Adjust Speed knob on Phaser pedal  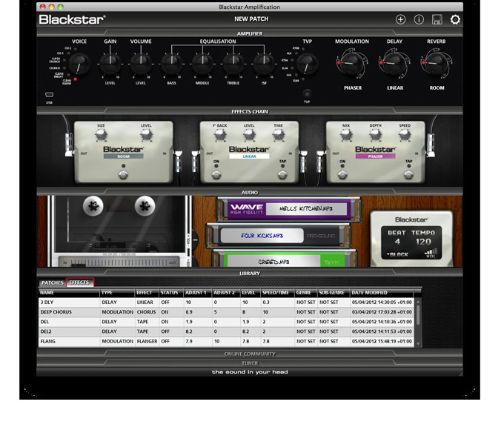coord(405,135)
